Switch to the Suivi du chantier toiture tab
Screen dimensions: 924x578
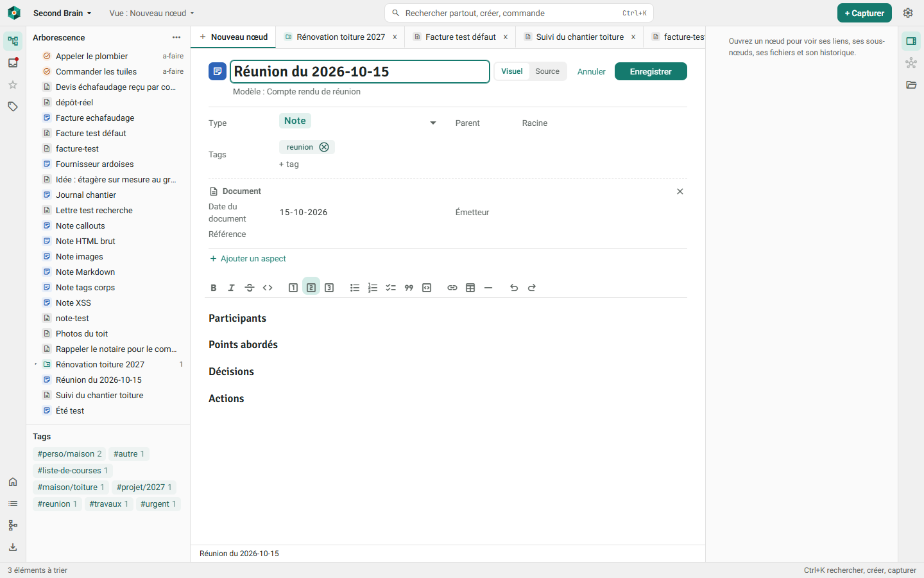pos(580,37)
